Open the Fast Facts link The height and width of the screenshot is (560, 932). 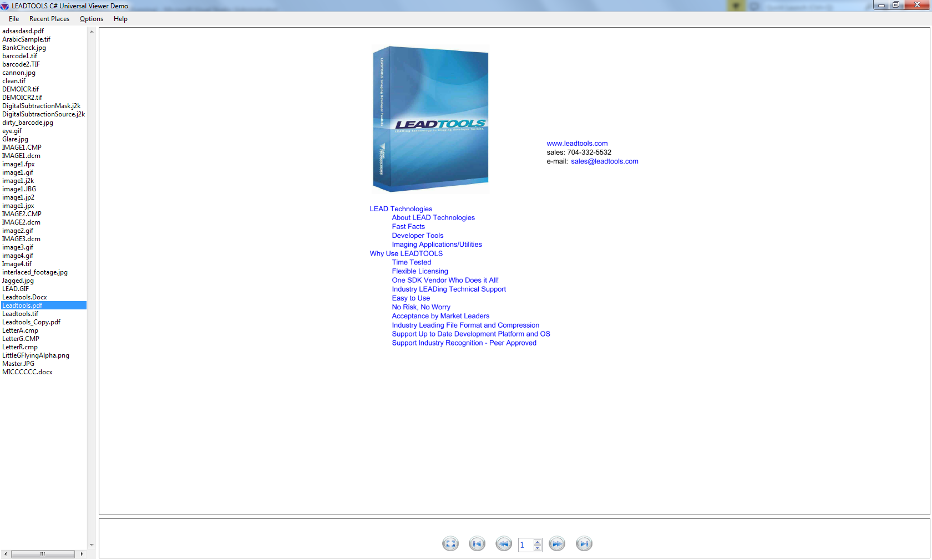408,227
